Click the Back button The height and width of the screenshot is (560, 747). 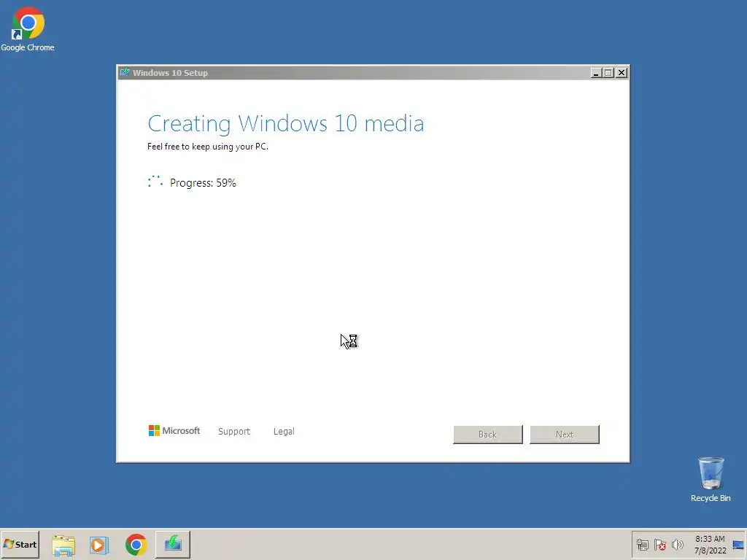488,435
